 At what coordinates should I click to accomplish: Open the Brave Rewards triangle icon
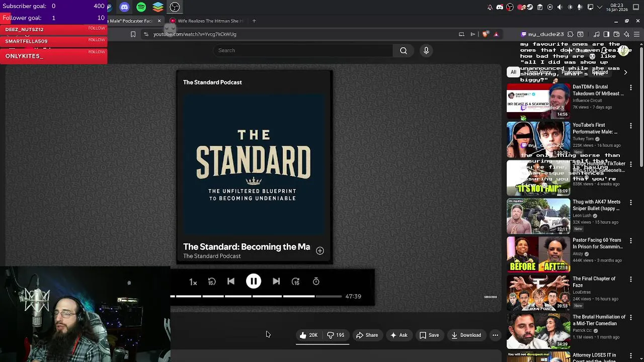click(x=496, y=34)
